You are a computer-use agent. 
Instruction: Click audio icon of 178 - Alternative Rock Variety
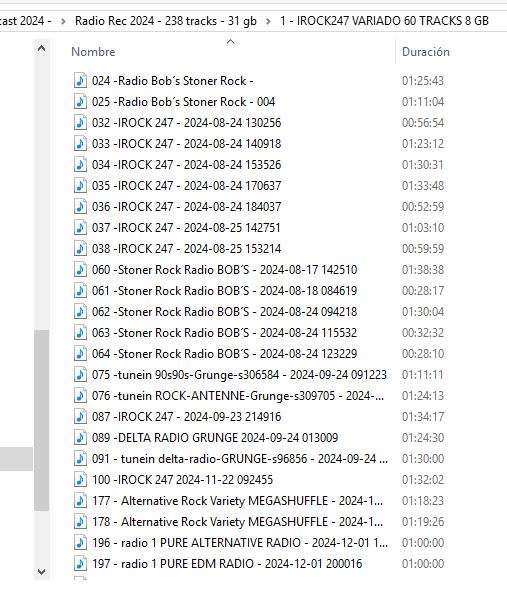80,522
